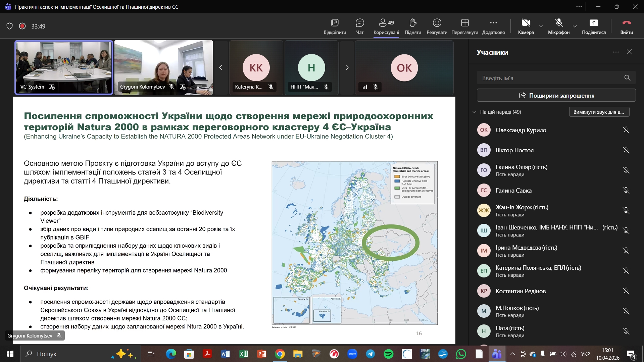Unmute with the Мікрофон toggle
This screenshot has height=362, width=644.
tap(558, 26)
